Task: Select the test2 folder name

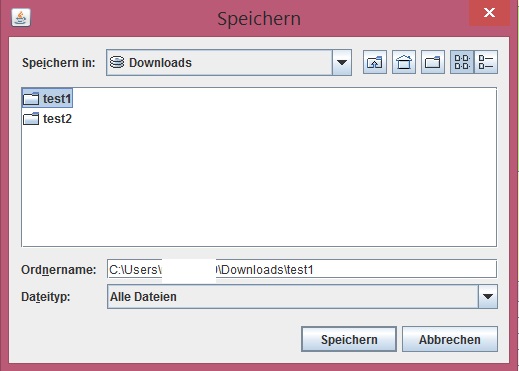Action: coord(57,119)
